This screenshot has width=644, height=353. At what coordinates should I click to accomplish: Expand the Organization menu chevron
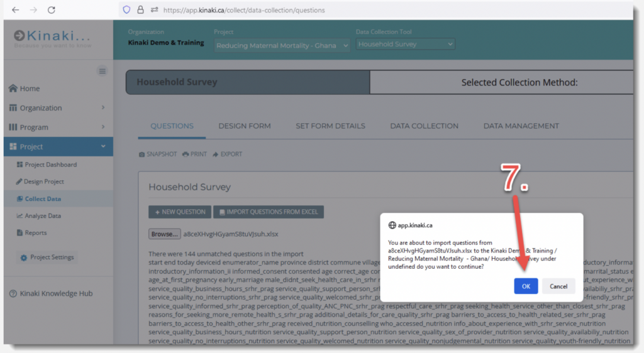point(103,107)
